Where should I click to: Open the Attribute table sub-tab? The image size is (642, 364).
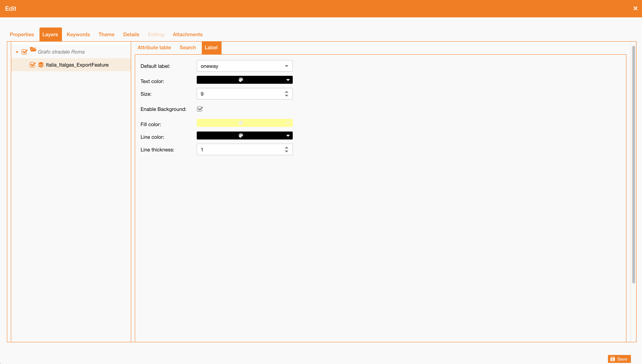click(x=154, y=48)
